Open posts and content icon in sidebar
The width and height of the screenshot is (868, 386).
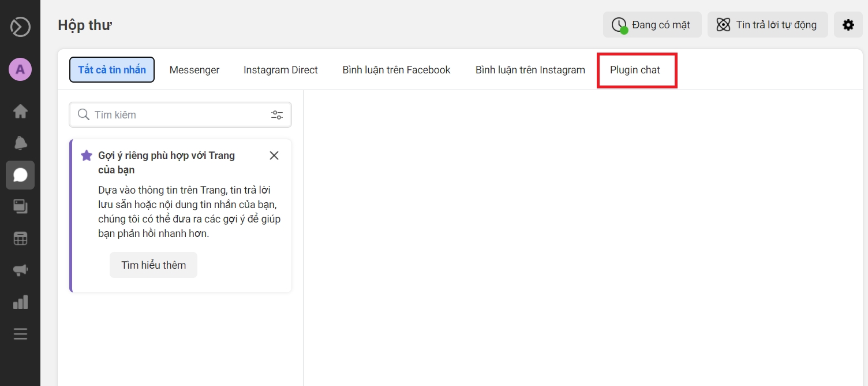point(20,206)
